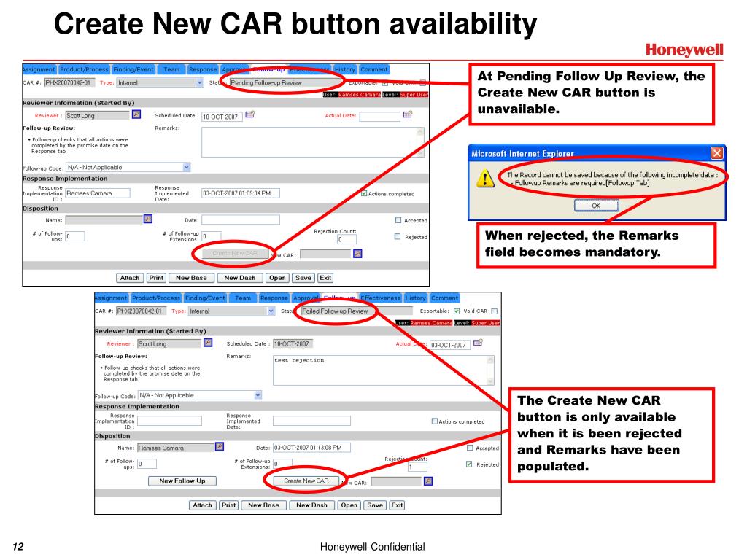Screen dimensions: 747x560
Task: Open Actual Date calendar icon in lower form
Action: [478, 343]
